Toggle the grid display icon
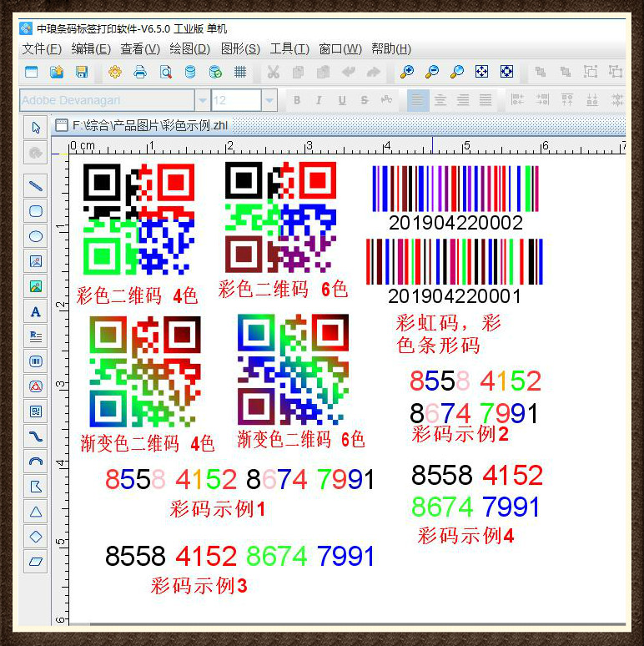 tap(240, 72)
